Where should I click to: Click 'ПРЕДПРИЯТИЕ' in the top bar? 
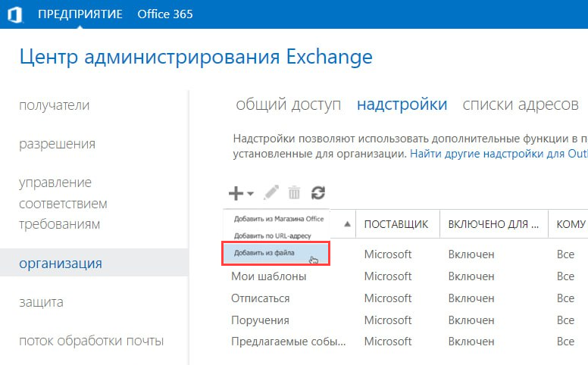pyautogui.click(x=80, y=15)
